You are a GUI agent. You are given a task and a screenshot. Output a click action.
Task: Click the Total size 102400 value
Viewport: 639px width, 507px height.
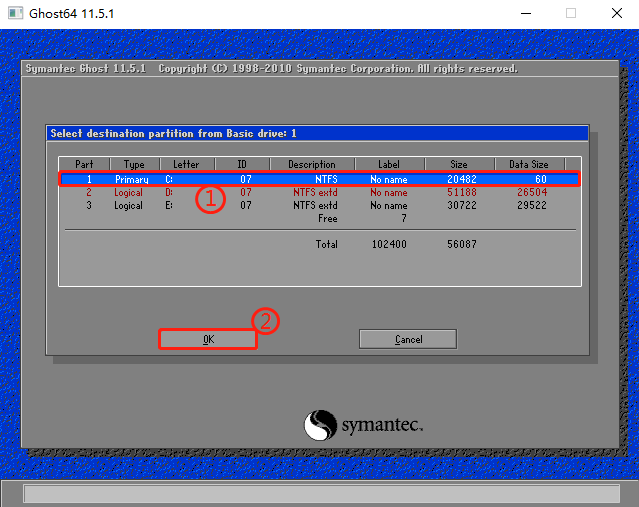(x=389, y=244)
